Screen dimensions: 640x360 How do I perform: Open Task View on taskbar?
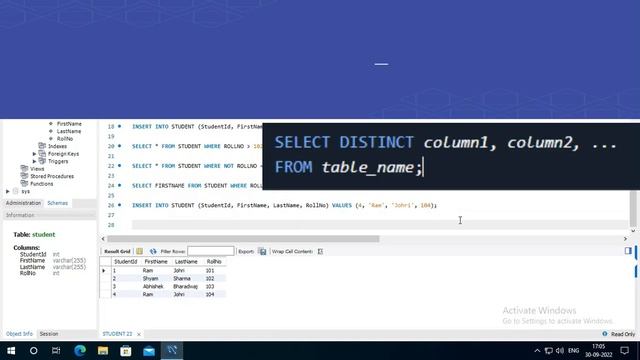tap(56, 351)
